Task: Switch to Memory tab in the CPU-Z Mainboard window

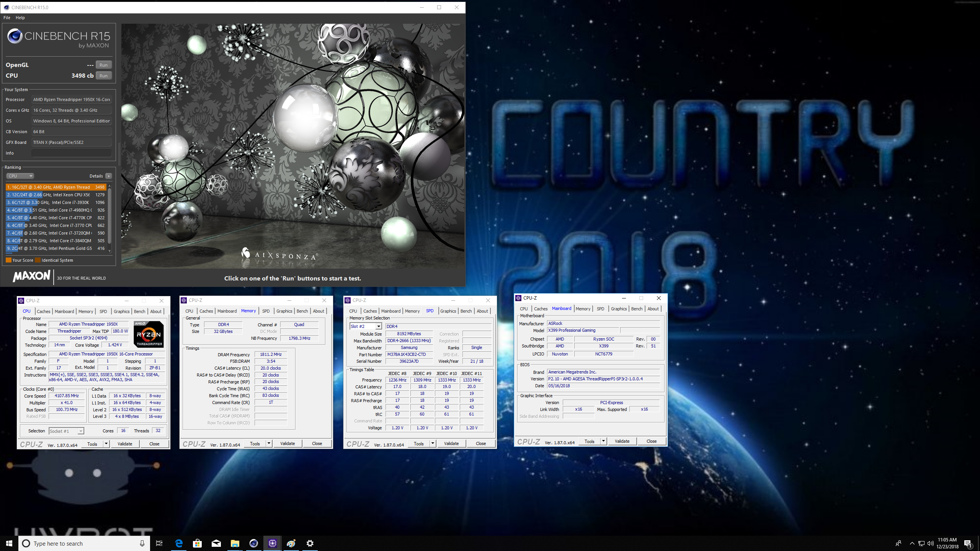Action: point(583,309)
